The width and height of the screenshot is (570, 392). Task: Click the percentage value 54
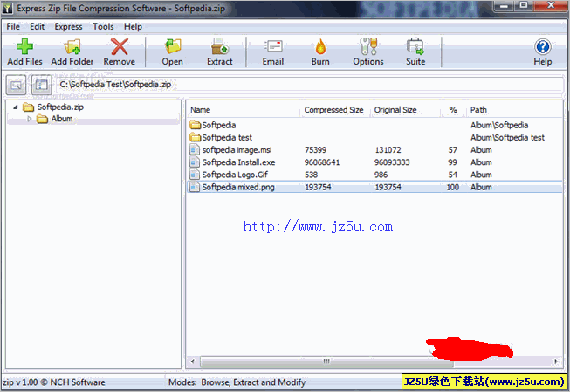pyautogui.click(x=452, y=175)
